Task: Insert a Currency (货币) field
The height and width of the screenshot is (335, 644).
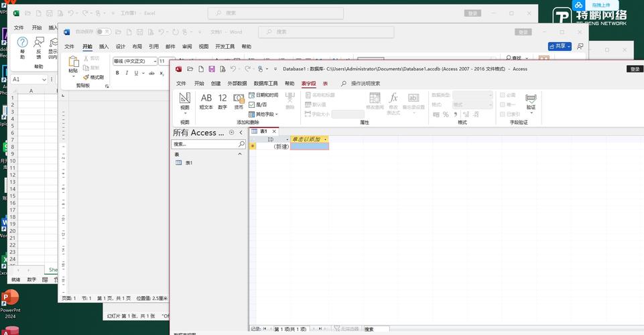Action: pyautogui.click(x=239, y=101)
